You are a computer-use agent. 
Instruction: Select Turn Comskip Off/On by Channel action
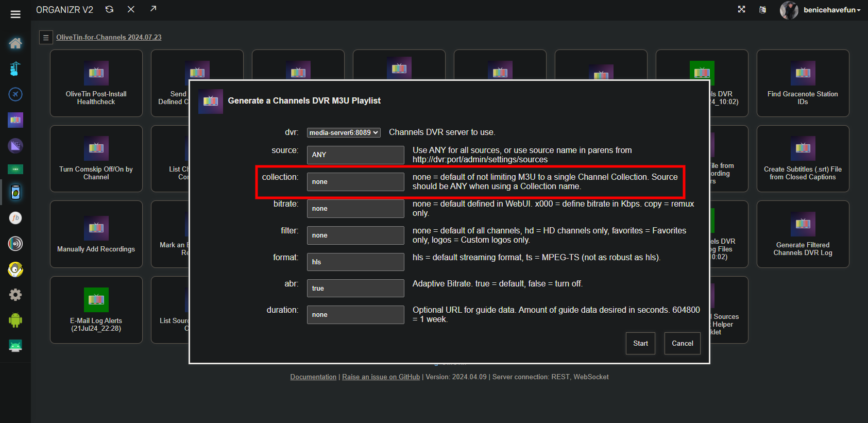[x=96, y=159]
